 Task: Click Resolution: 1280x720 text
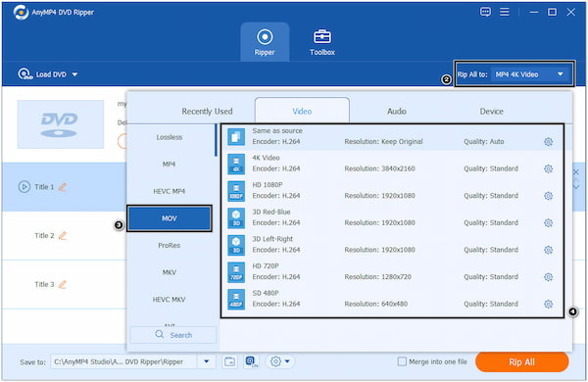click(377, 277)
